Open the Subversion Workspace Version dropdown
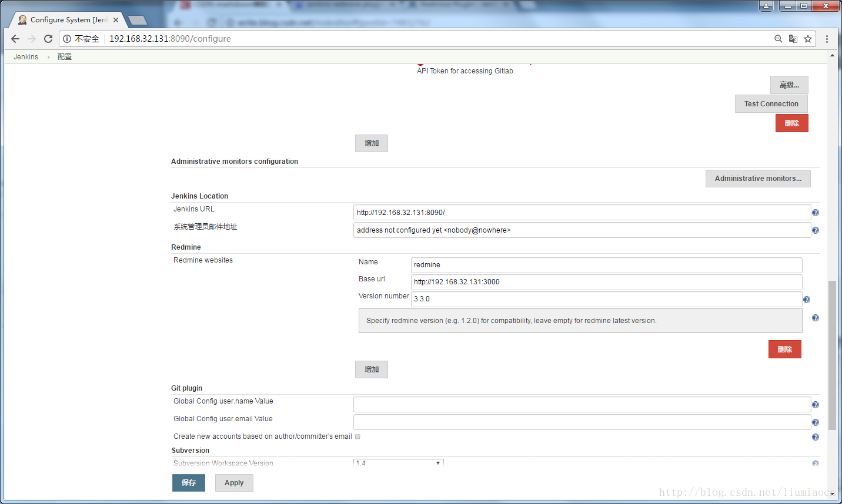Image resolution: width=842 pixels, height=504 pixels. click(x=399, y=463)
